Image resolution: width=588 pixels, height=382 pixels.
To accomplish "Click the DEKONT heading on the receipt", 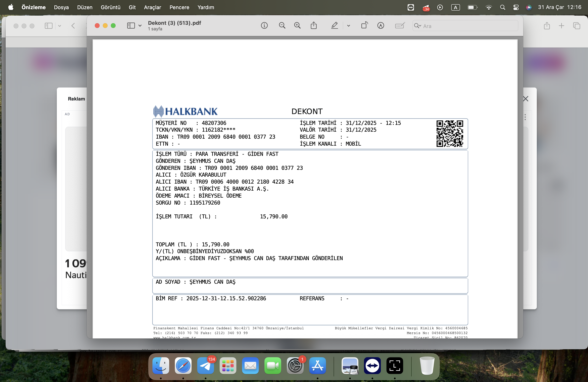I will [307, 111].
